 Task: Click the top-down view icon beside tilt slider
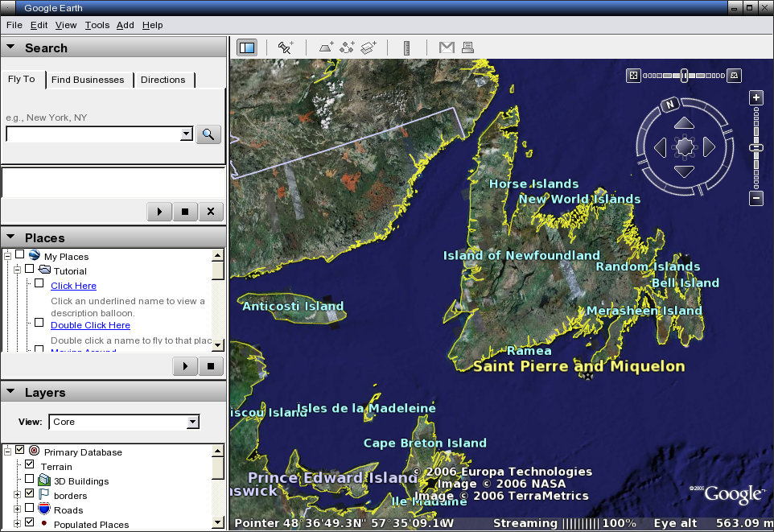633,76
